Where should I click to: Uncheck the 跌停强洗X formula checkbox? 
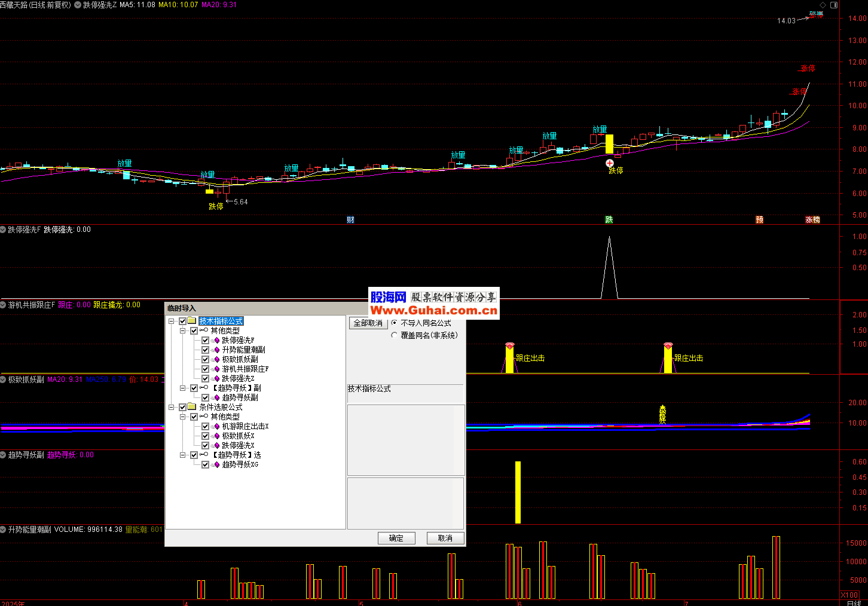(x=205, y=445)
